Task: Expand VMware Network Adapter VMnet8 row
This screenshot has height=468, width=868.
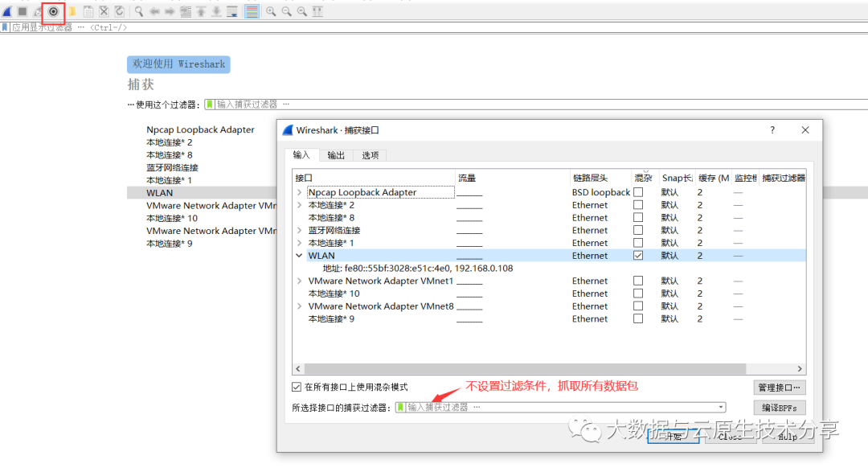Action: [x=300, y=306]
